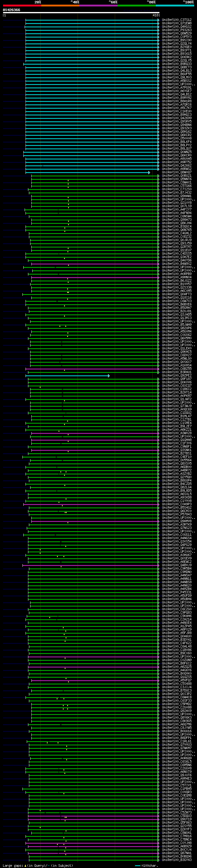Select the UniRef100_A6YGE7 label
The image size is (197, 868).
click(x=176, y=91)
